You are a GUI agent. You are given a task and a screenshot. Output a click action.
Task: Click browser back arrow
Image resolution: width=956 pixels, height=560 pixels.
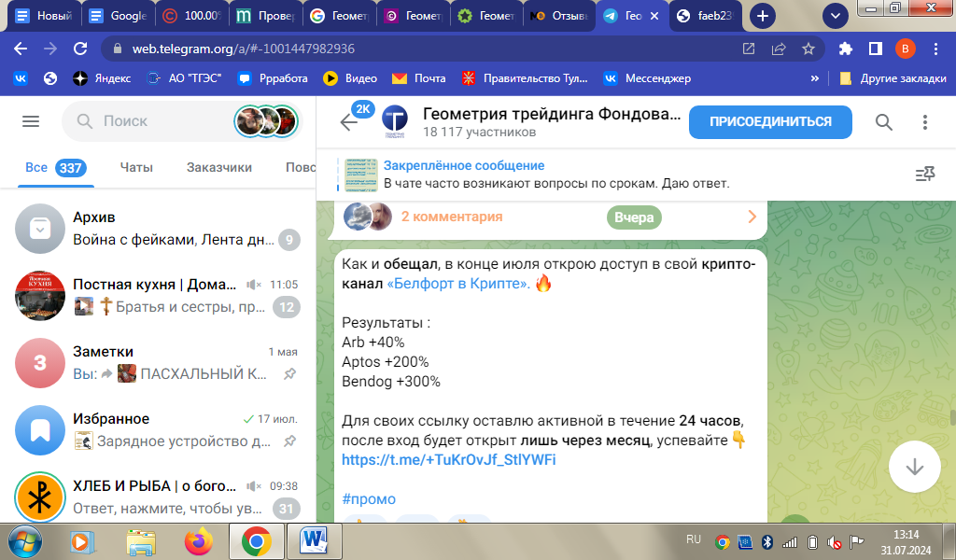(x=21, y=49)
